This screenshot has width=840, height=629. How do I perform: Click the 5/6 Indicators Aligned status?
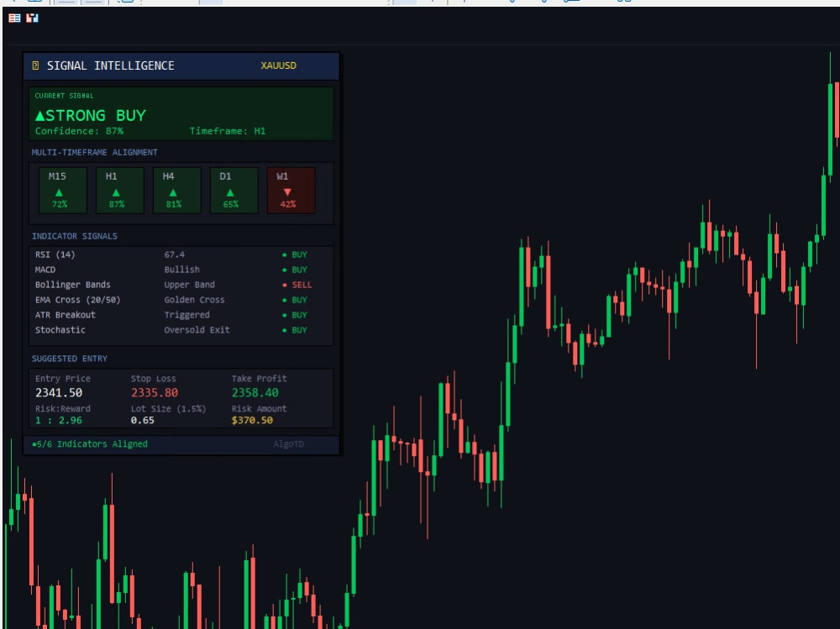click(x=90, y=443)
